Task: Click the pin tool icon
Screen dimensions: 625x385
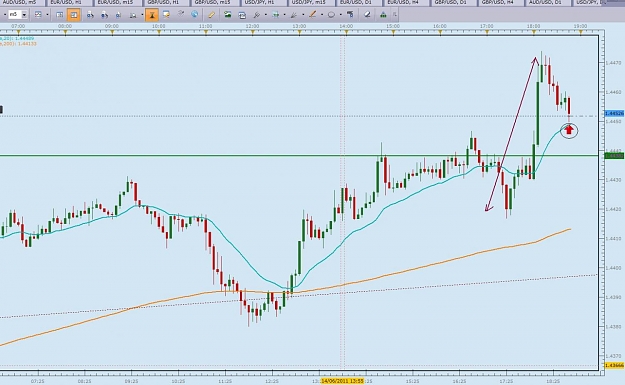Action: coord(256,15)
